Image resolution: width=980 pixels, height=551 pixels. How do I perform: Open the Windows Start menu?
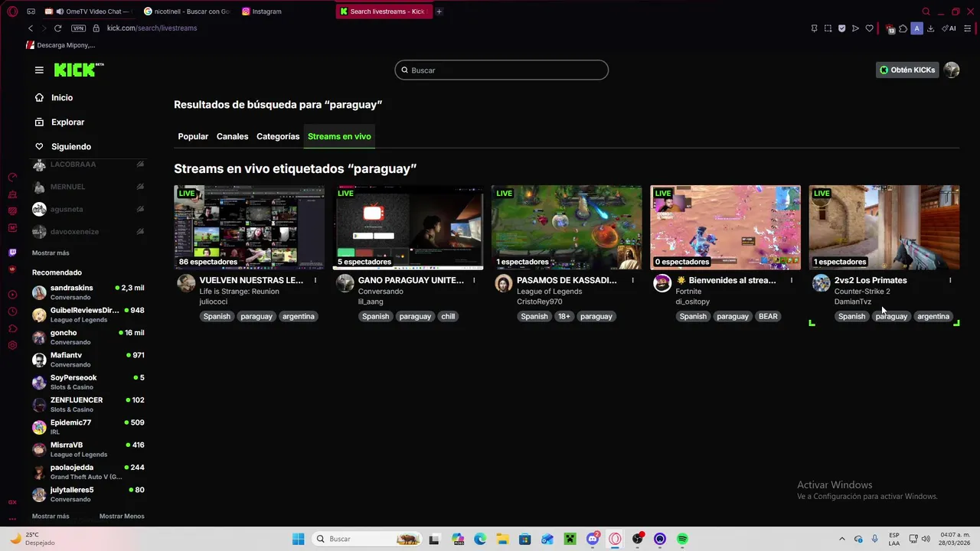coord(298,539)
